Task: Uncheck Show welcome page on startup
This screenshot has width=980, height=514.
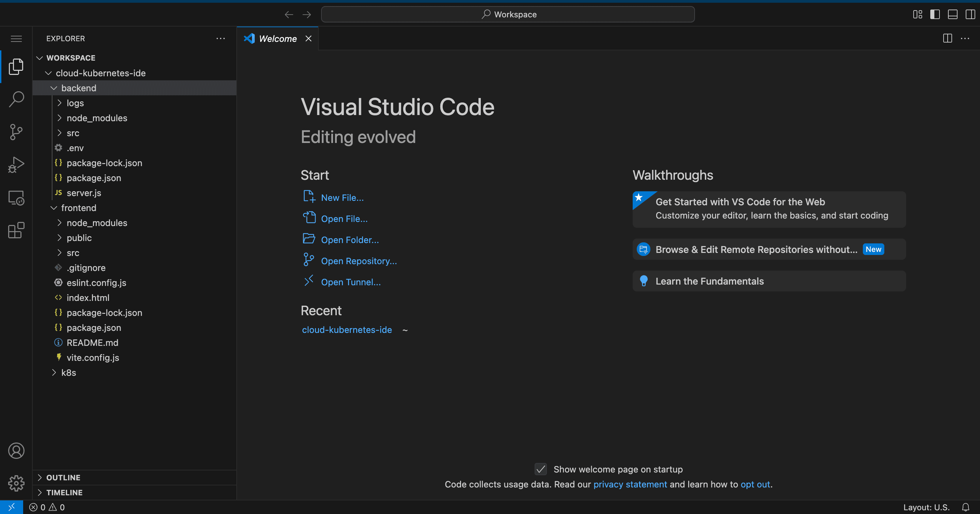Action: pyautogui.click(x=541, y=469)
